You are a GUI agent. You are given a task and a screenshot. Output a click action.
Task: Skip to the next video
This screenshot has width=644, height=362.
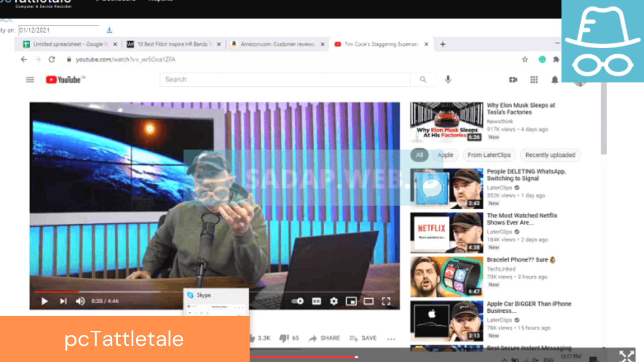[63, 301]
